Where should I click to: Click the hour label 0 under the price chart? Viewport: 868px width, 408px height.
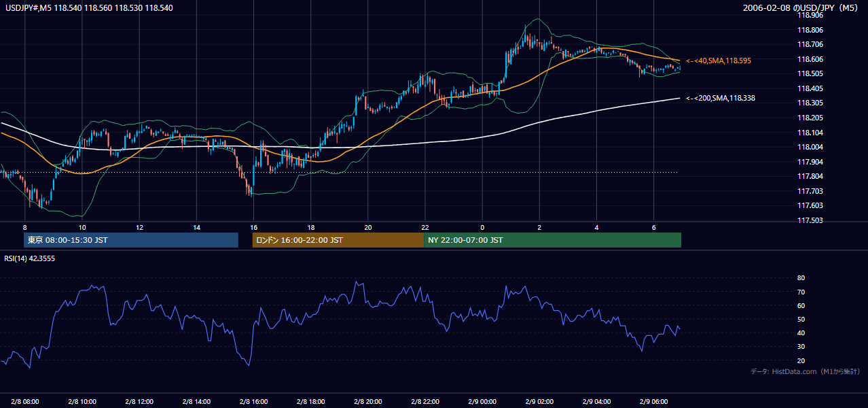click(x=482, y=227)
